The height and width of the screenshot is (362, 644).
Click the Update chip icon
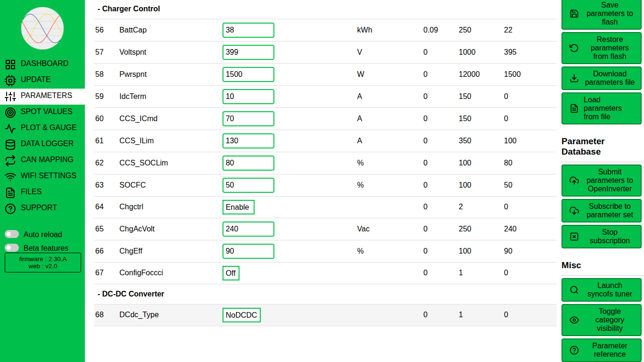[10, 80]
